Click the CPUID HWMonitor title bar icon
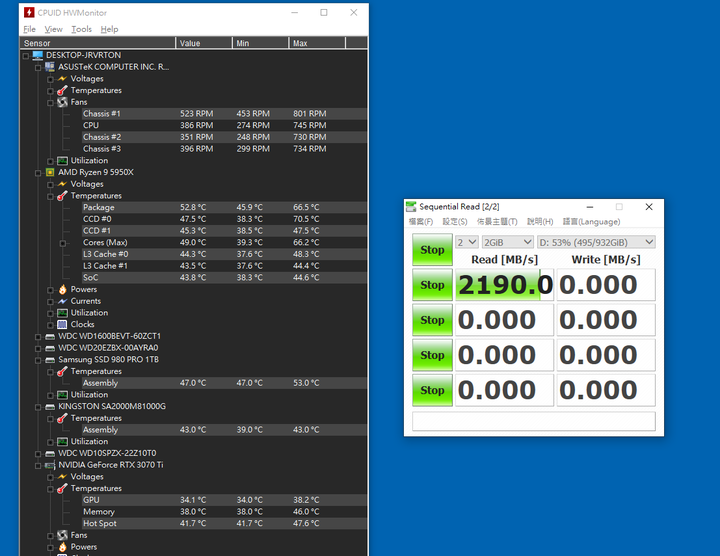720x556 pixels. (29, 12)
